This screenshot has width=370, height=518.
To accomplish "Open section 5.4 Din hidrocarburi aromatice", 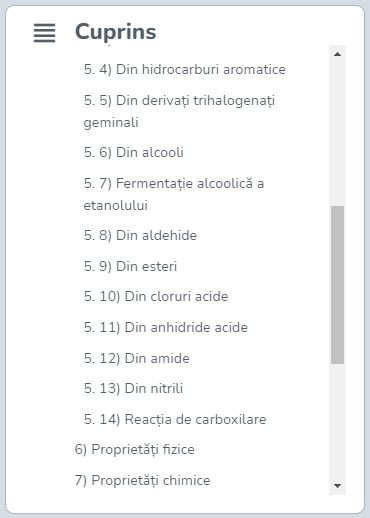I will click(x=185, y=69).
